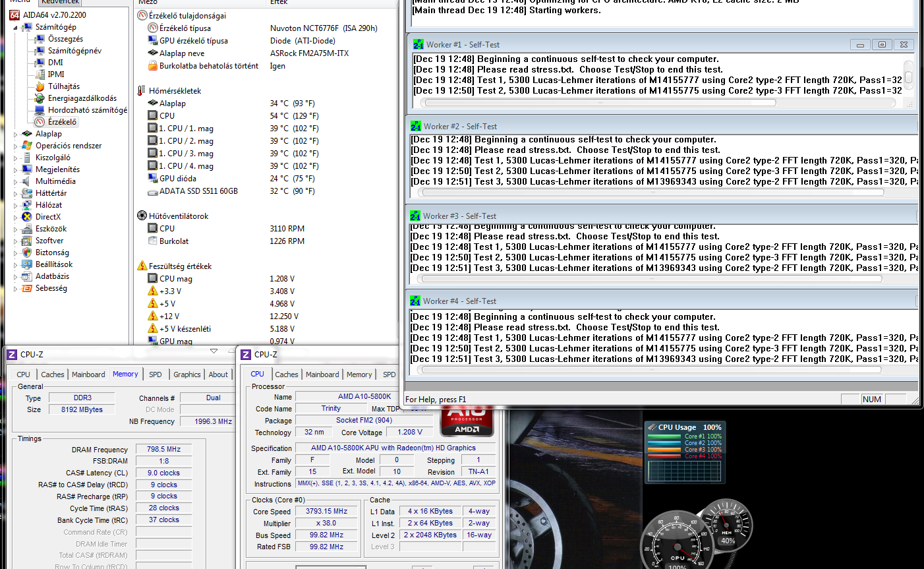Click the Hűtőventilátorok fan icon

point(142,216)
